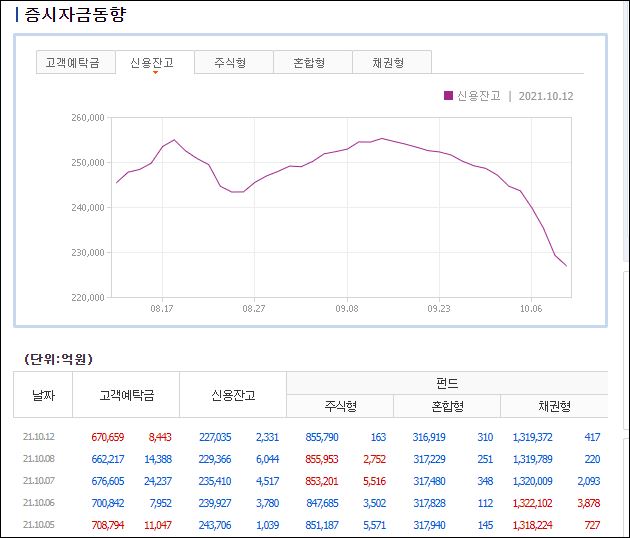Click the 고객예탁금 table column header
Image resolution: width=630 pixels, height=538 pixels.
126,395
